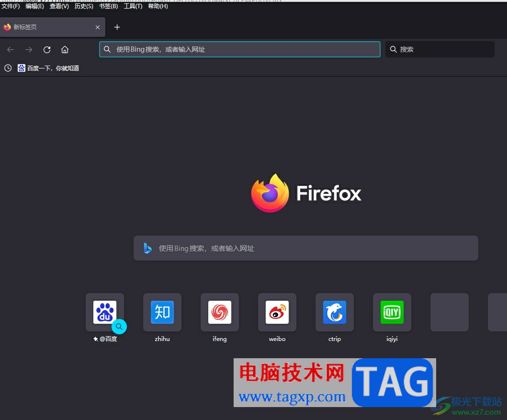Click the separate 搜索 search box

click(440, 49)
